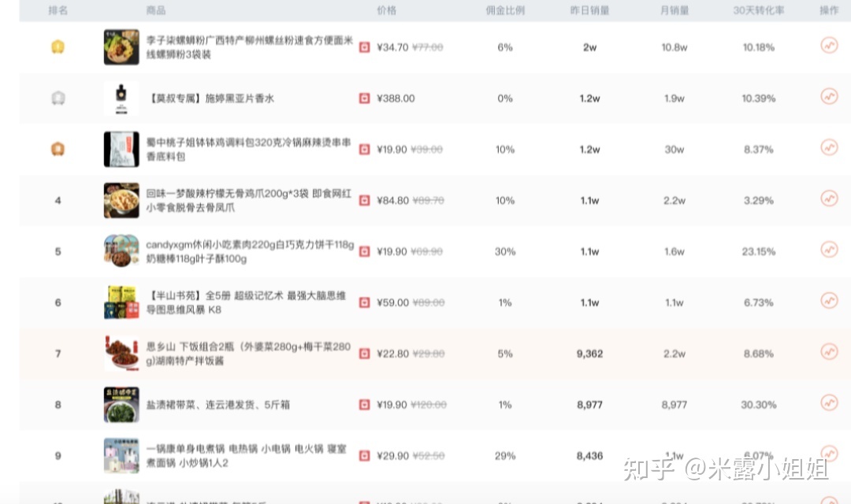Click red shop icon in 盐渍裙带菜 row
851x504 pixels.
[365, 404]
